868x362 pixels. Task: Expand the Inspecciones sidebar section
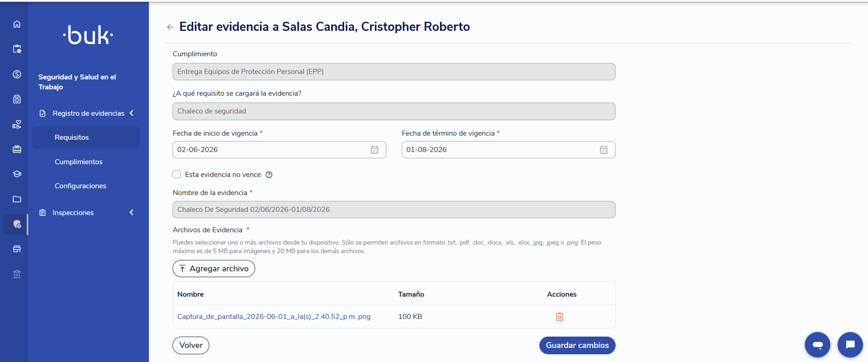(x=132, y=212)
